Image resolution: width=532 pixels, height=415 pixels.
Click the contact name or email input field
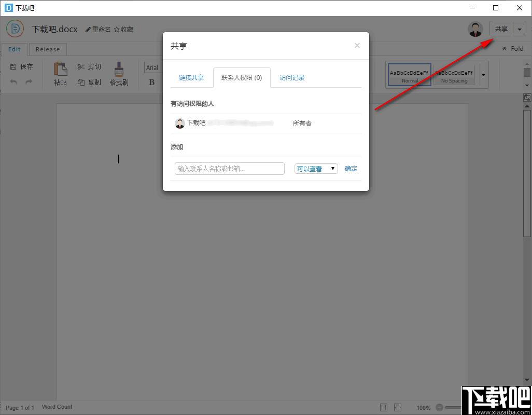click(229, 169)
